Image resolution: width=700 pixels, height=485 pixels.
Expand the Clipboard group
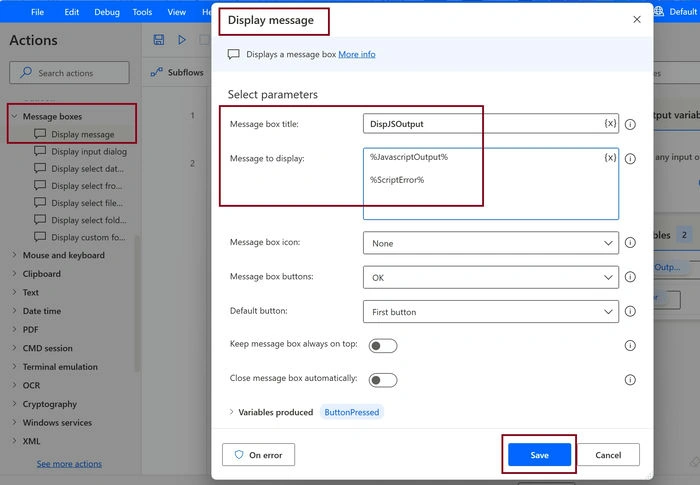click(x=14, y=273)
